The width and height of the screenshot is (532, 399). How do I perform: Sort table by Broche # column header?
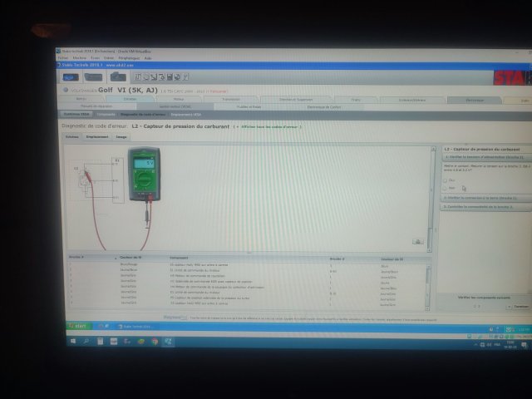(76, 257)
